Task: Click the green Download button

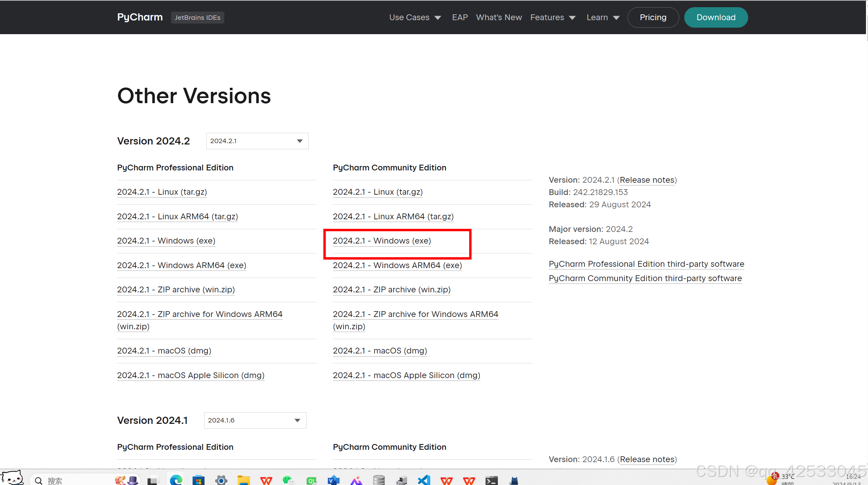Action: click(716, 17)
